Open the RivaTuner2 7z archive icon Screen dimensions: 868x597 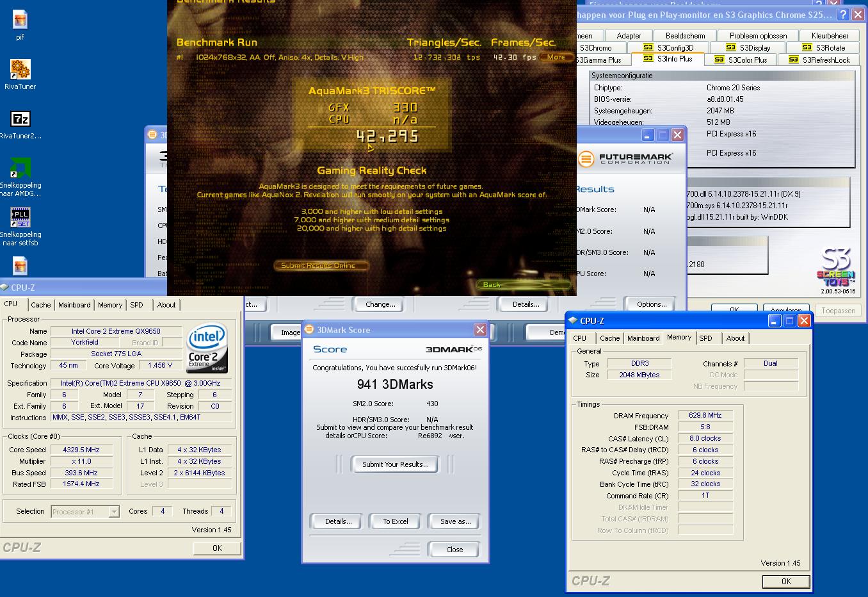(x=20, y=119)
